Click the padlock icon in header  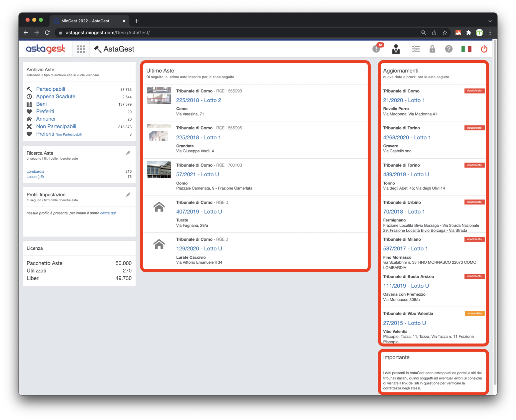[432, 49]
